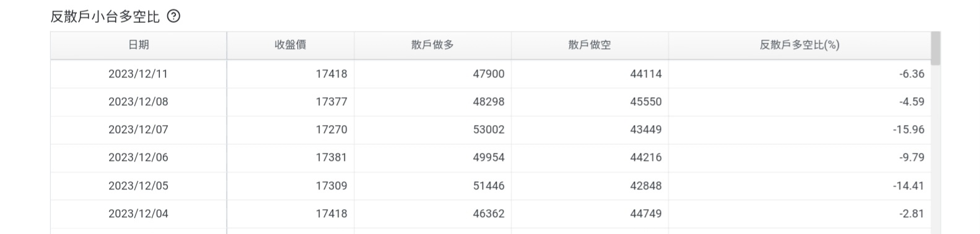Click the -15.96 ratio value cell
Viewport: 980px width, 234px height.
(x=800, y=129)
